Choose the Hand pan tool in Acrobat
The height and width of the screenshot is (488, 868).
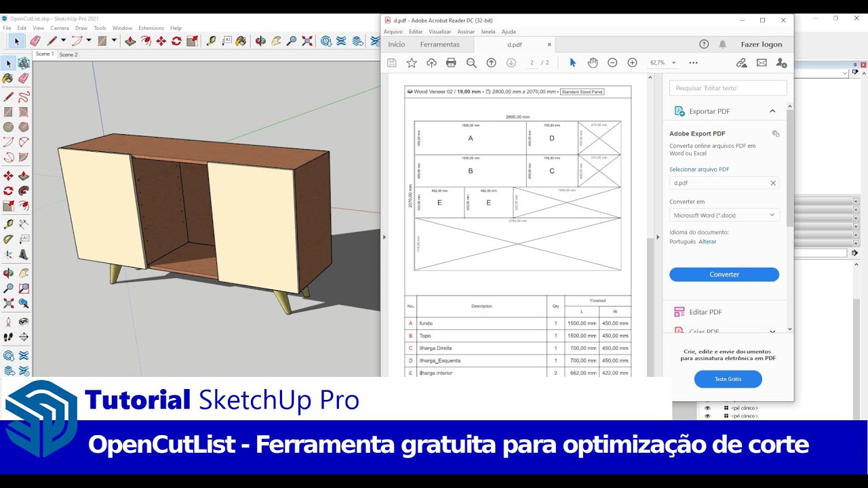pos(593,62)
